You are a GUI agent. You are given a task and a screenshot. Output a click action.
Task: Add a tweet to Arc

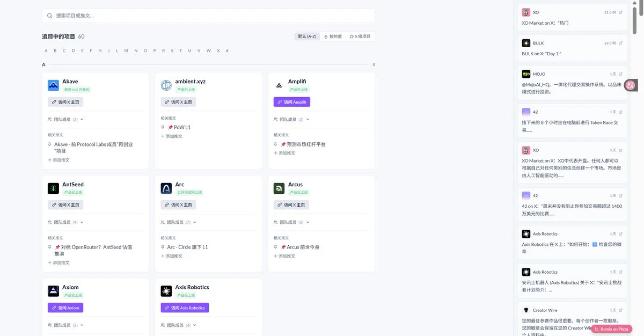point(172,256)
